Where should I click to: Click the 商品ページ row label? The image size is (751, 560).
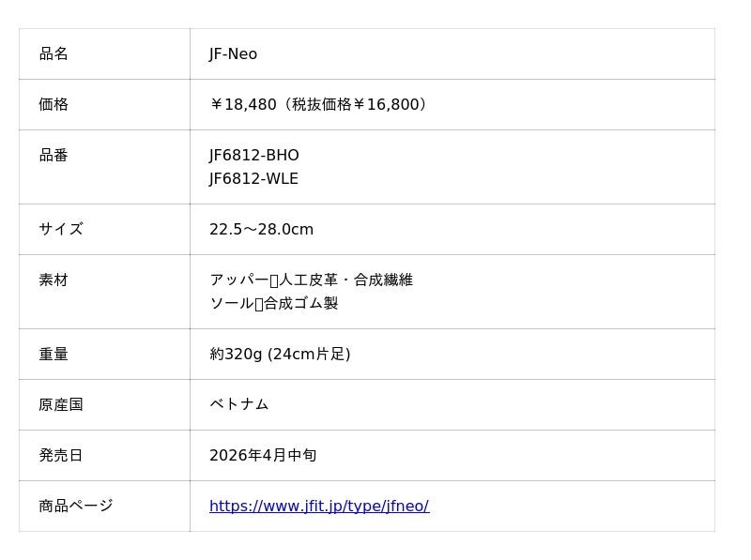coord(76,507)
